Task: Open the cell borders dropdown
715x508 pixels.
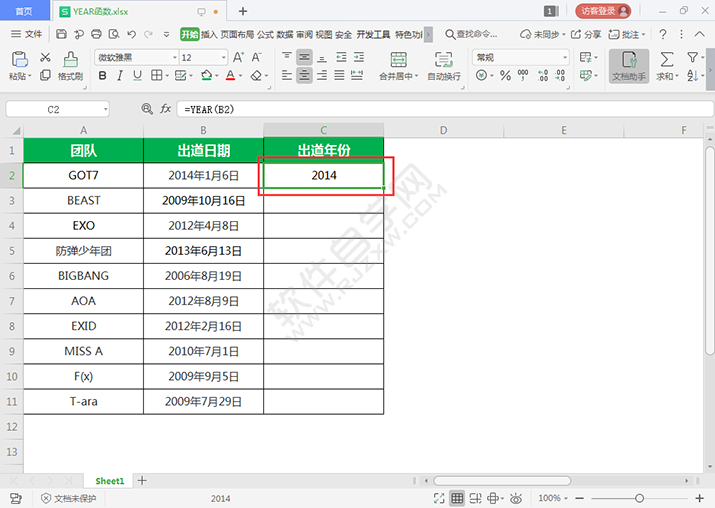Action: [167, 76]
